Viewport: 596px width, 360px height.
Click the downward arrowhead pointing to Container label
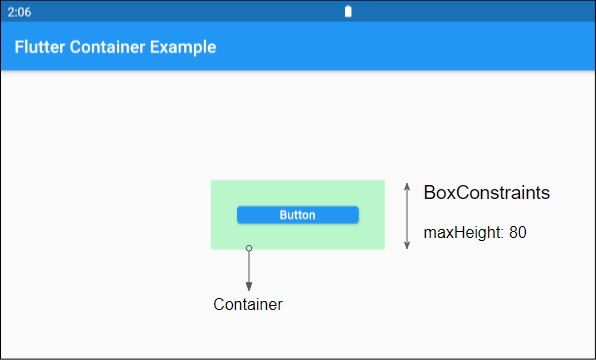tap(249, 287)
